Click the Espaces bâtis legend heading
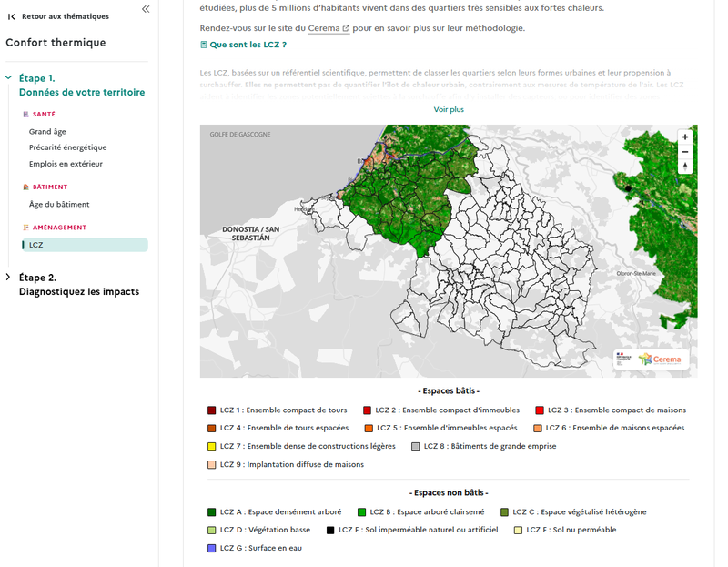Image resolution: width=728 pixels, height=567 pixels. point(449,391)
